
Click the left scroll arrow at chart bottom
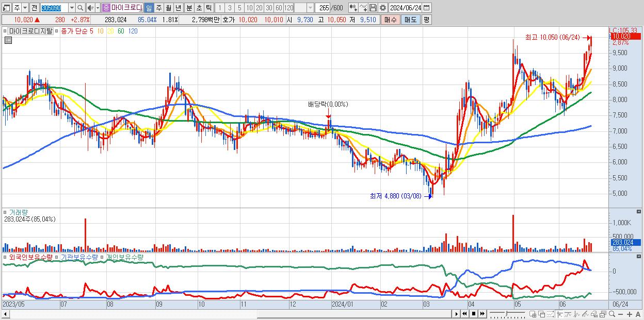pos(5,314)
